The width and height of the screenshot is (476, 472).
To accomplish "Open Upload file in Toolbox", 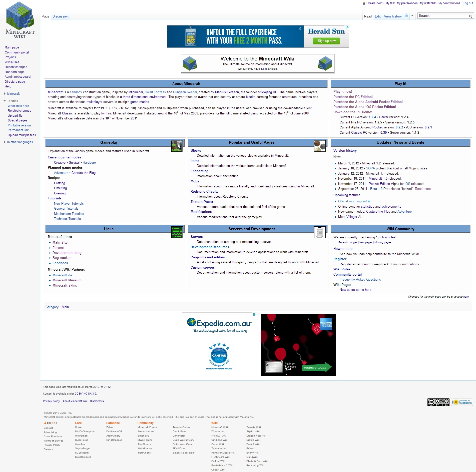I will click(x=15, y=116).
